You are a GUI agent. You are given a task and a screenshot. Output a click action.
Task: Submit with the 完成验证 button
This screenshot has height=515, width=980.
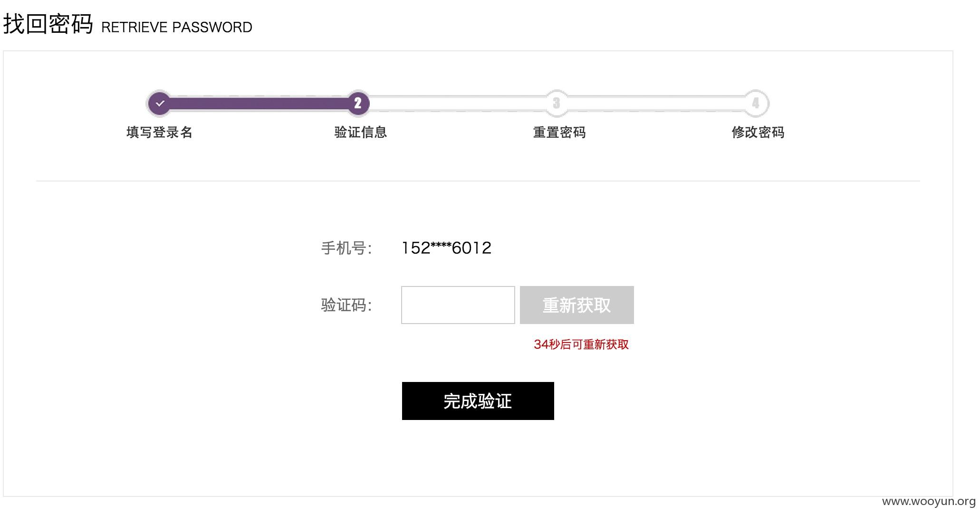click(x=478, y=401)
